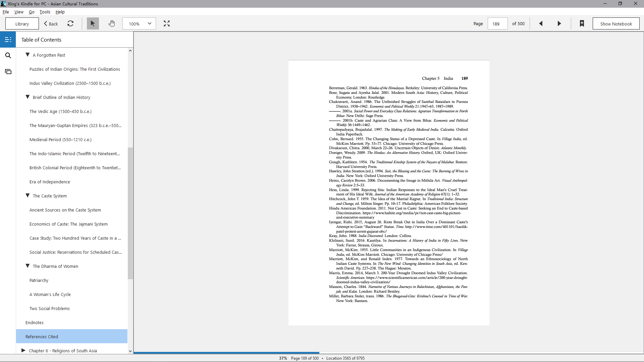Click the Table of Contents heading
Image resolution: width=644 pixels, height=362 pixels.
click(41, 40)
